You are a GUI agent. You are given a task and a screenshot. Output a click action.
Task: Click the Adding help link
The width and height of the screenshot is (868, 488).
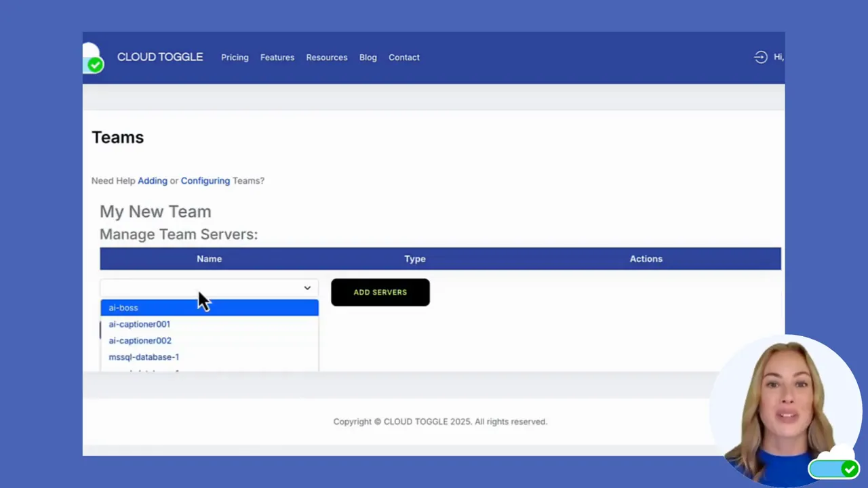[152, 180]
